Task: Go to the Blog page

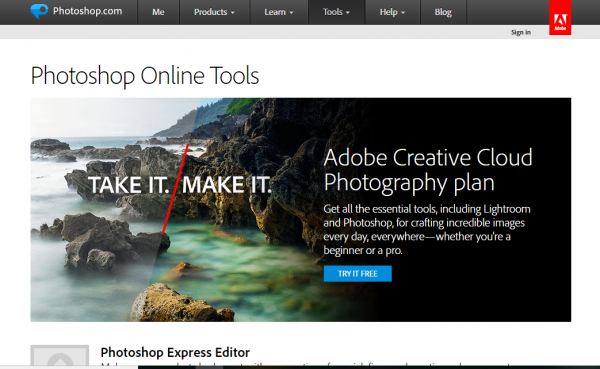Action: coord(443,12)
